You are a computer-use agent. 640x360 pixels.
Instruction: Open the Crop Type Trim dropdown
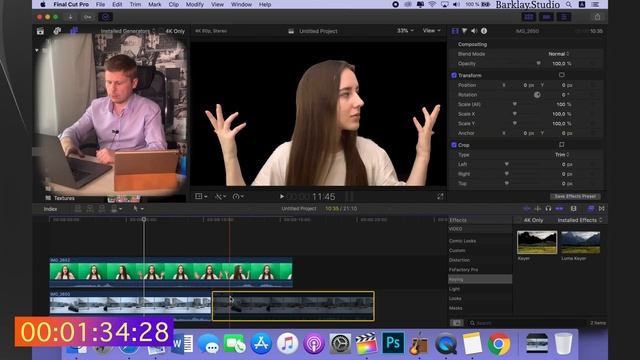coord(562,155)
